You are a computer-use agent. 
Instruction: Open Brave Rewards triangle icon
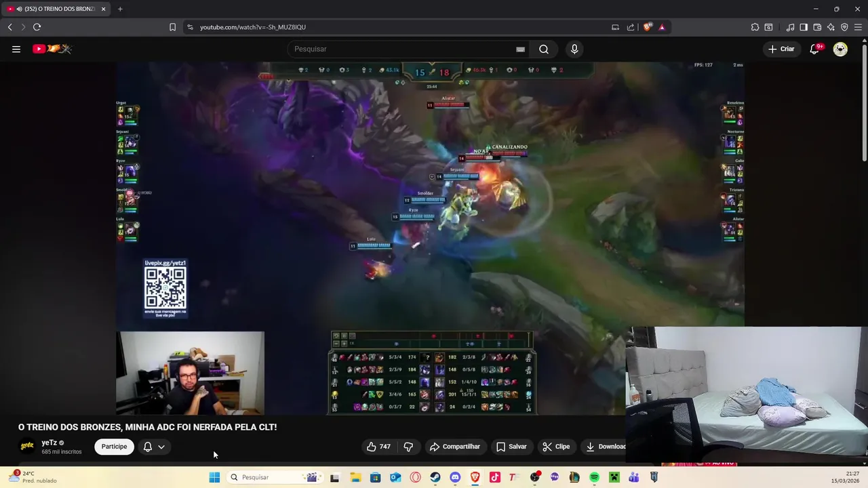[662, 27]
